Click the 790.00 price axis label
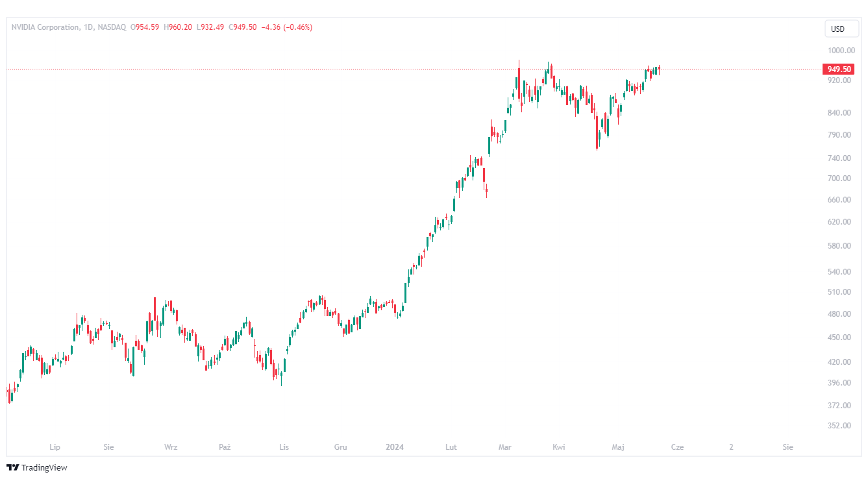 [x=840, y=135]
